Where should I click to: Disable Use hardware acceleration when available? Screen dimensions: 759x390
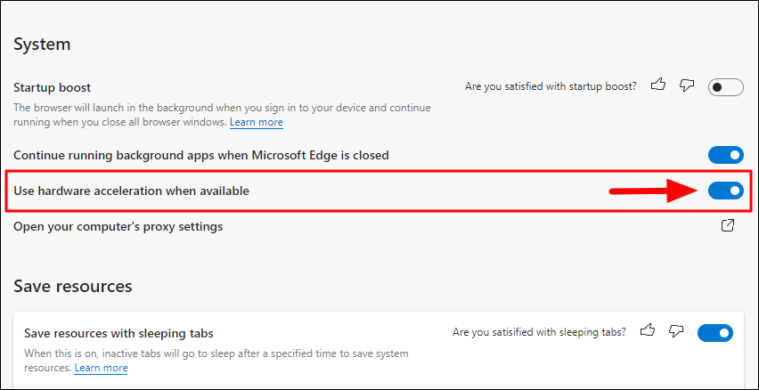(726, 191)
